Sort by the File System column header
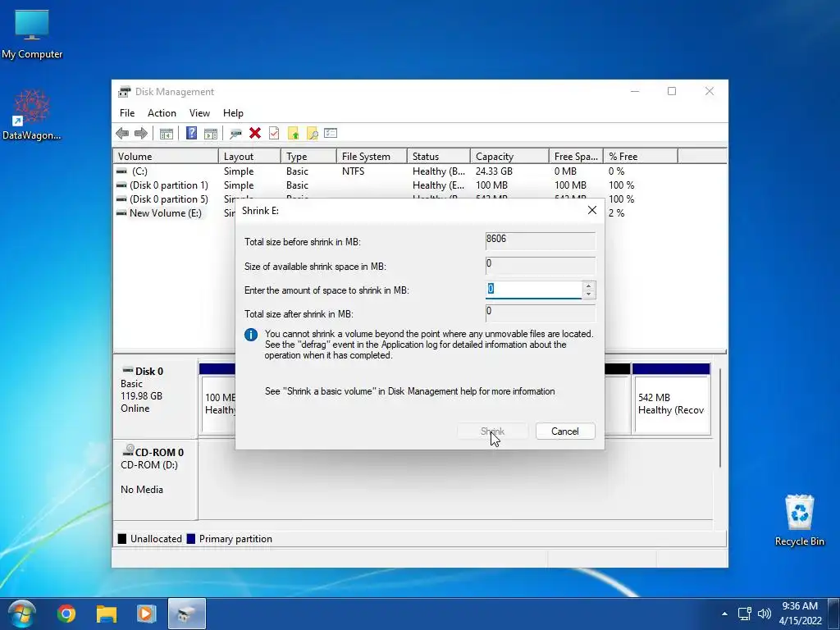 [x=372, y=157]
